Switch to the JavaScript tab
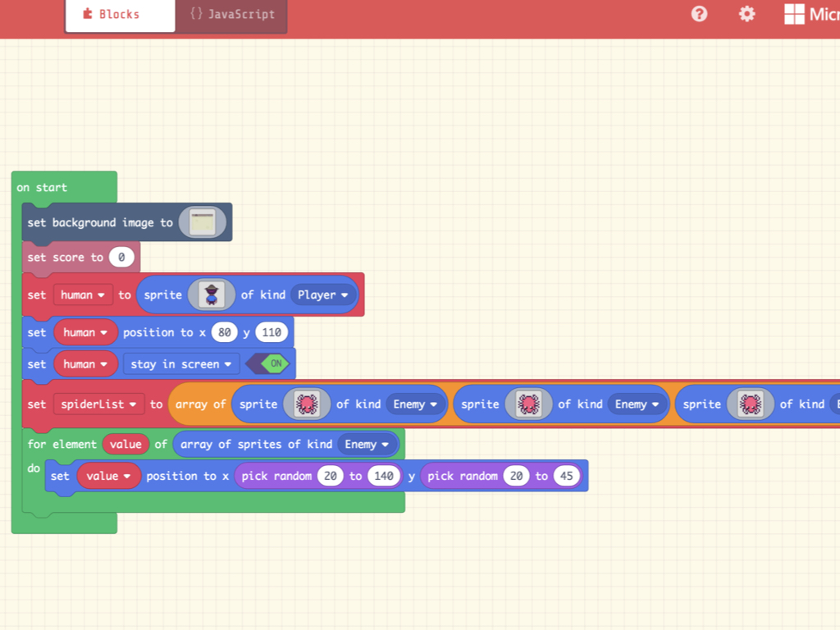840x630 pixels. (231, 15)
